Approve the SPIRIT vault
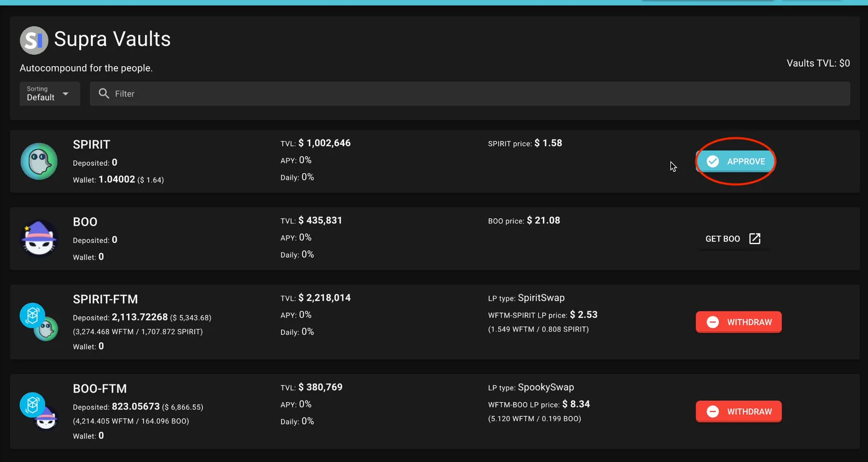Viewport: 868px width, 462px height. (x=736, y=161)
